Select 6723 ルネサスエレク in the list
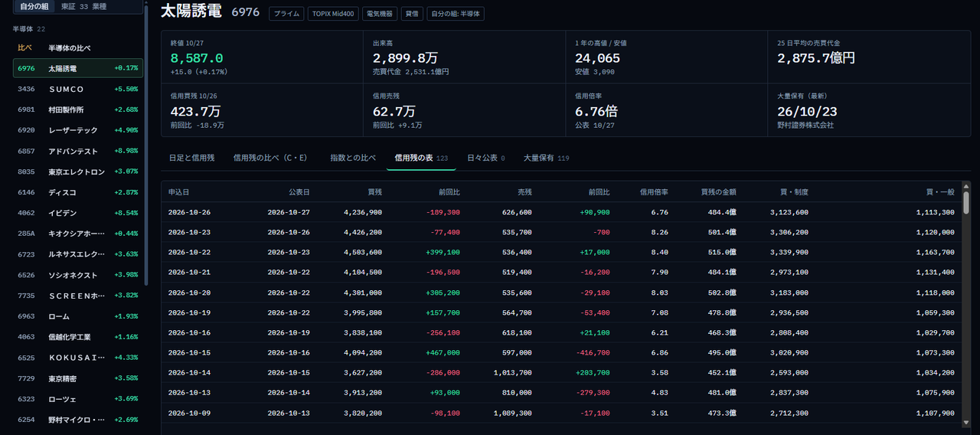The width and height of the screenshot is (980, 435). coord(78,254)
